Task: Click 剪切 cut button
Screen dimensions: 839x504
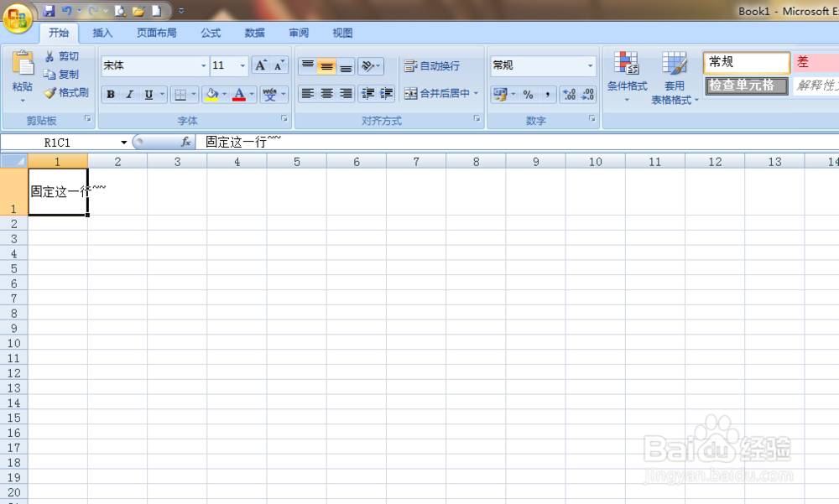Action: 62,56
